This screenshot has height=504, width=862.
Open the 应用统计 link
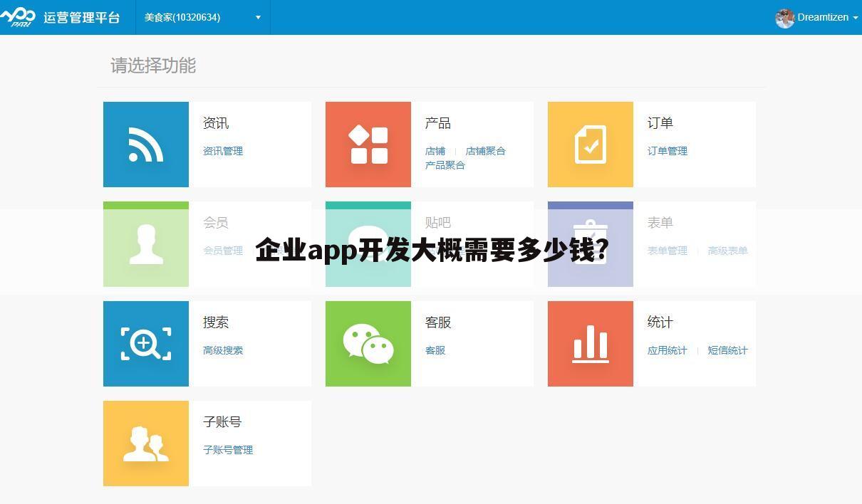668,350
